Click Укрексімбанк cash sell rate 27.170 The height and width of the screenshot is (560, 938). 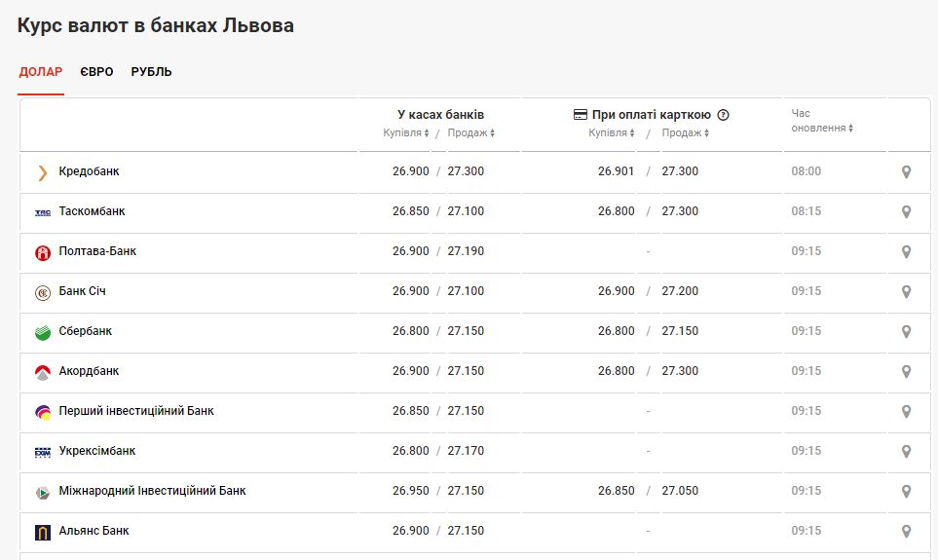pyautogui.click(x=466, y=451)
